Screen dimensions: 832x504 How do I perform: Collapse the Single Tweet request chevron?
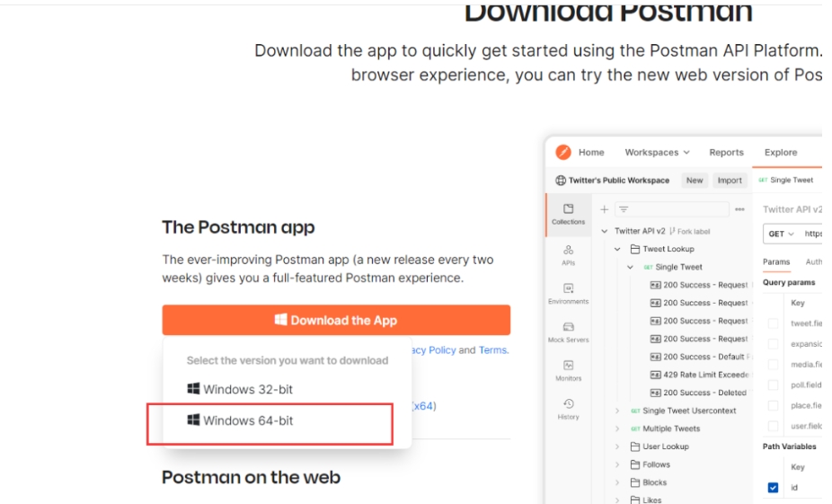(x=630, y=267)
